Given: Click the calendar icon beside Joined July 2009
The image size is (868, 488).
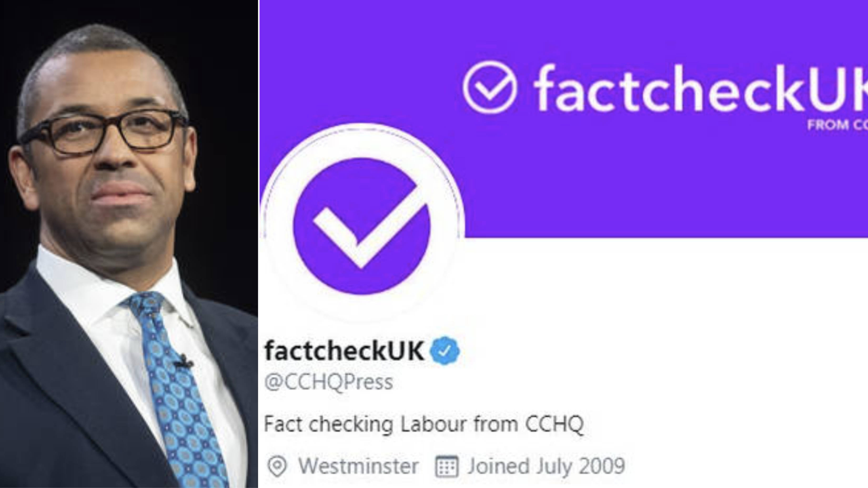Looking at the screenshot, I should pos(447,466).
